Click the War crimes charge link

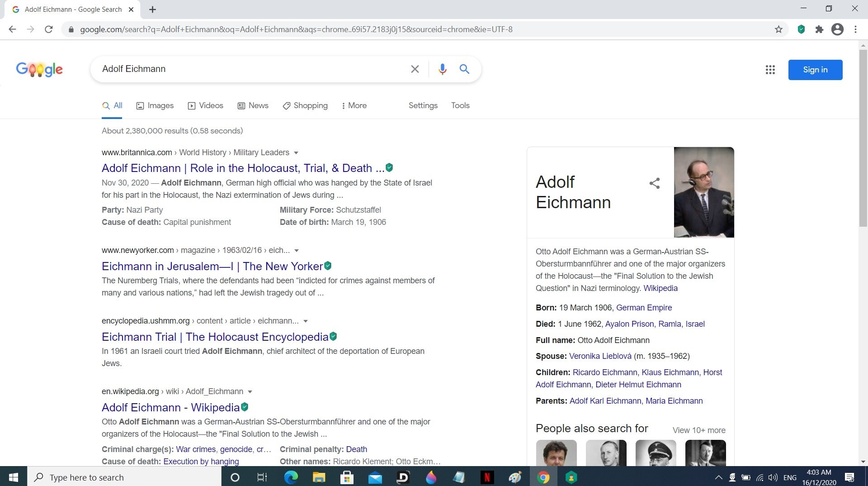pyautogui.click(x=196, y=449)
